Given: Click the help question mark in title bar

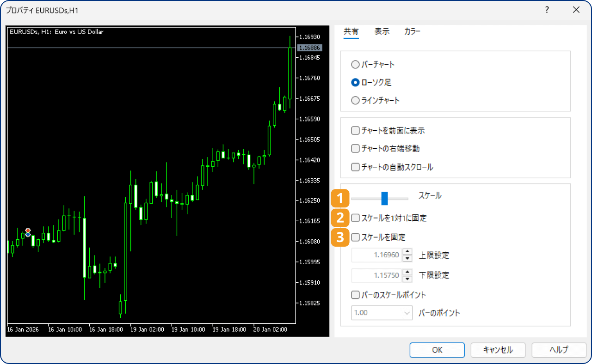Looking at the screenshot, I should pyautogui.click(x=547, y=10).
